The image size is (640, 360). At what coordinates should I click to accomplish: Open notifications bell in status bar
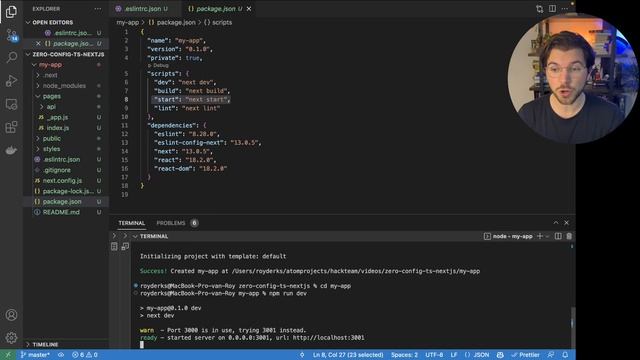(x=565, y=355)
